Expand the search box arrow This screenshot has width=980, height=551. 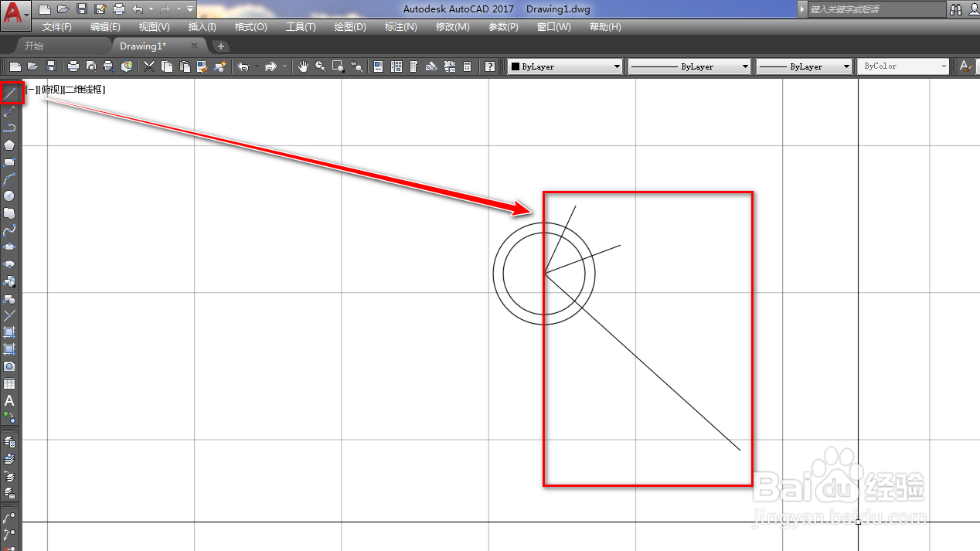coord(801,9)
